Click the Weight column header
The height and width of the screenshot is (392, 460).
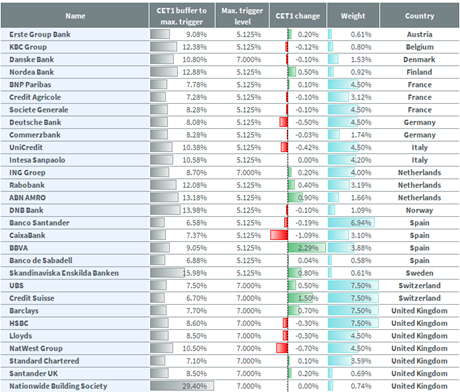[353, 16]
